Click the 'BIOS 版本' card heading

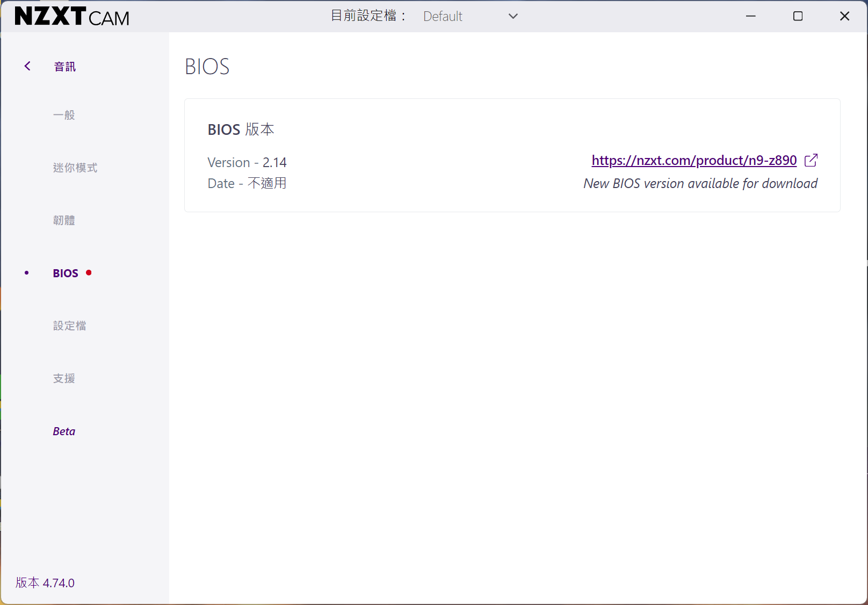click(x=241, y=129)
